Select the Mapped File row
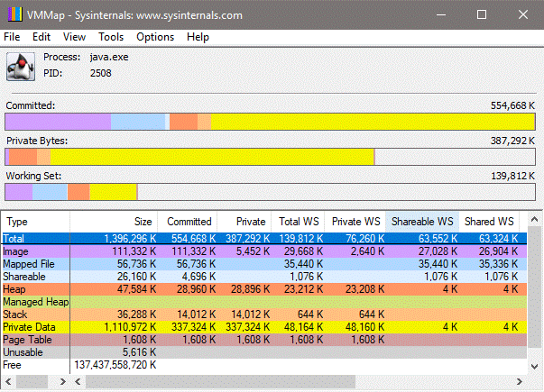 tap(31, 264)
